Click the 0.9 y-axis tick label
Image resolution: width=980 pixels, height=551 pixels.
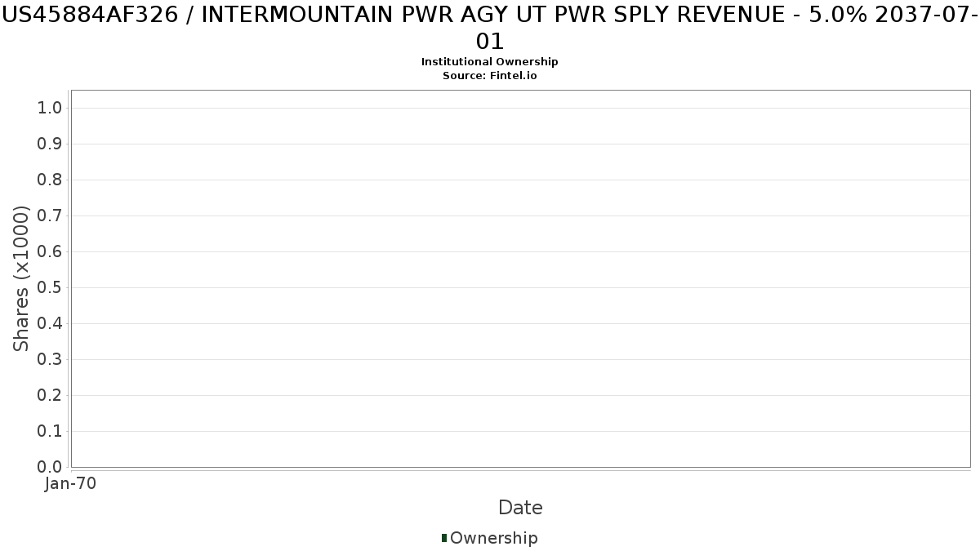(x=50, y=144)
